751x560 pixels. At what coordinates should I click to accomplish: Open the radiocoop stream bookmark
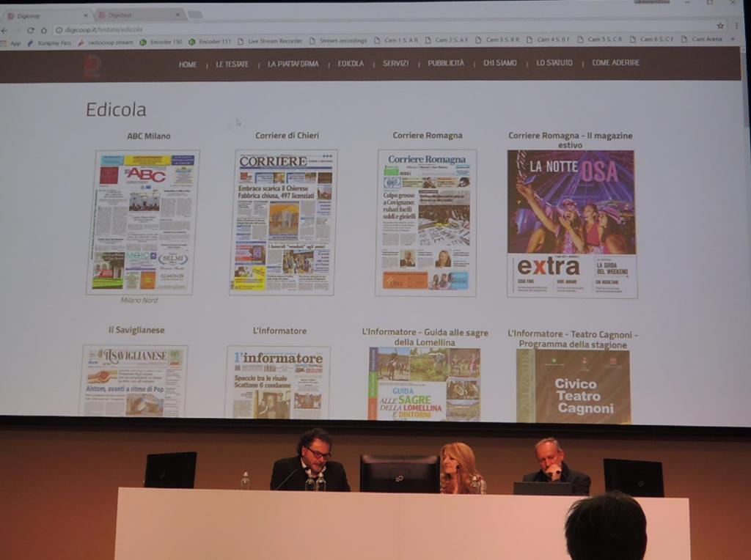106,42
